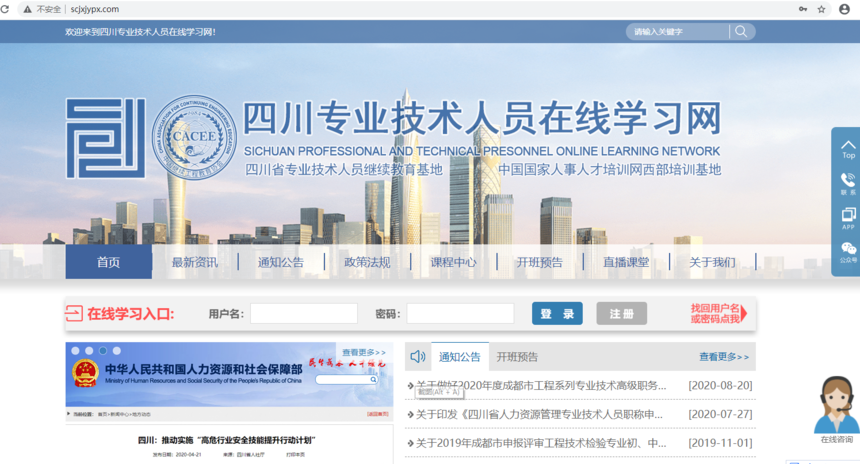Focus the keyword search input field
The width and height of the screenshot is (860, 464).
(x=680, y=32)
